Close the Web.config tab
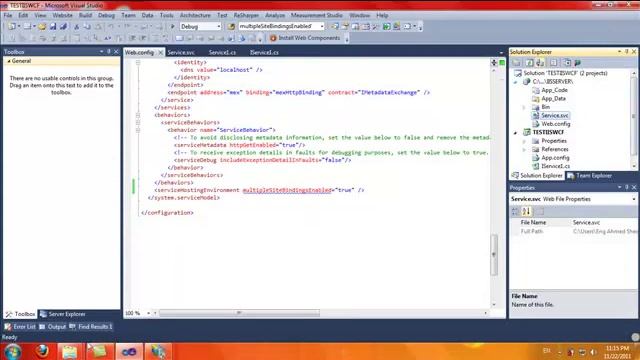 click(x=160, y=53)
